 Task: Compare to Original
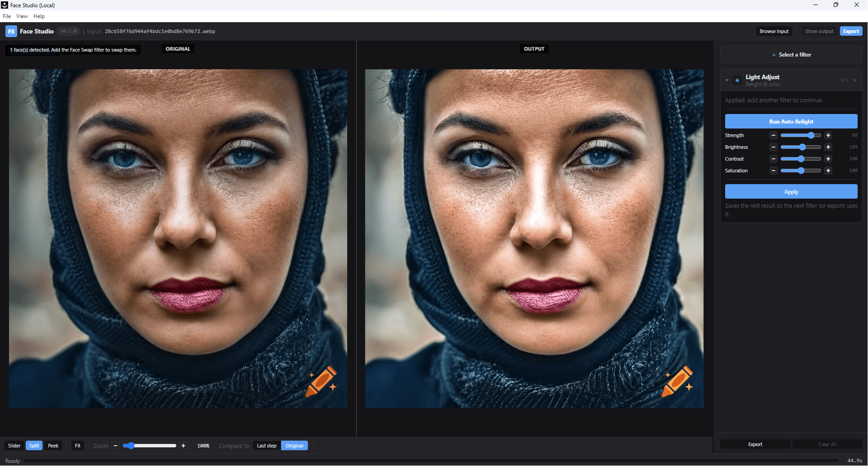tap(294, 446)
